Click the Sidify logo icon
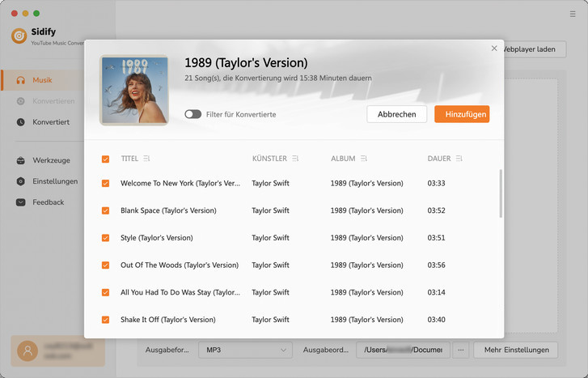This screenshot has width=588, height=378. (19, 36)
